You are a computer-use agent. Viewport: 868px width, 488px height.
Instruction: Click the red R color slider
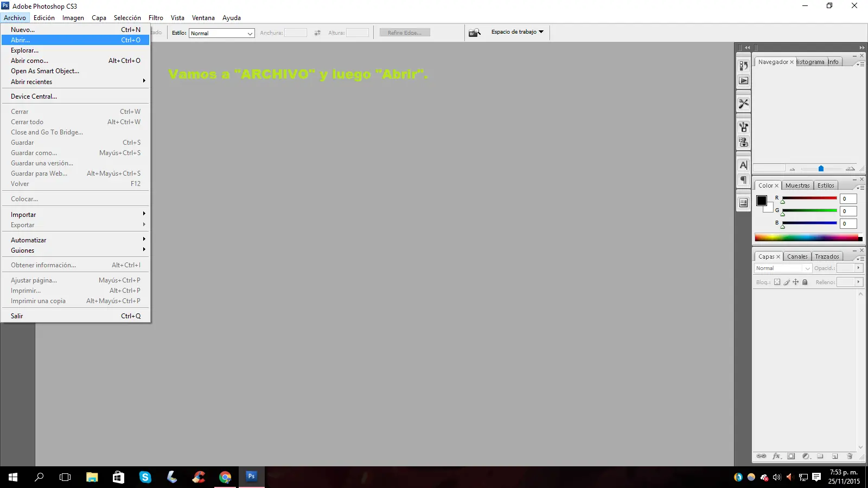[x=809, y=199]
